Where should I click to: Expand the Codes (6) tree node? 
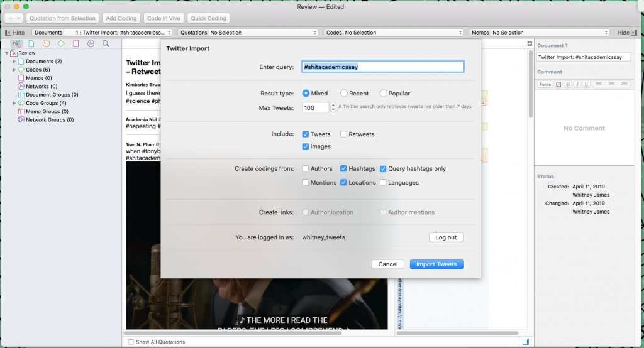point(14,70)
